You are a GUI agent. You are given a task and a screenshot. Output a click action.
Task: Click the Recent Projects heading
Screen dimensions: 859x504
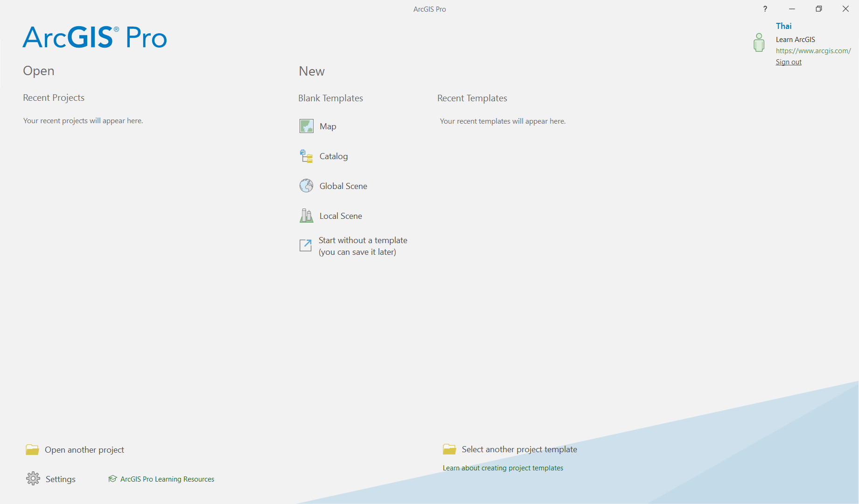pos(54,98)
